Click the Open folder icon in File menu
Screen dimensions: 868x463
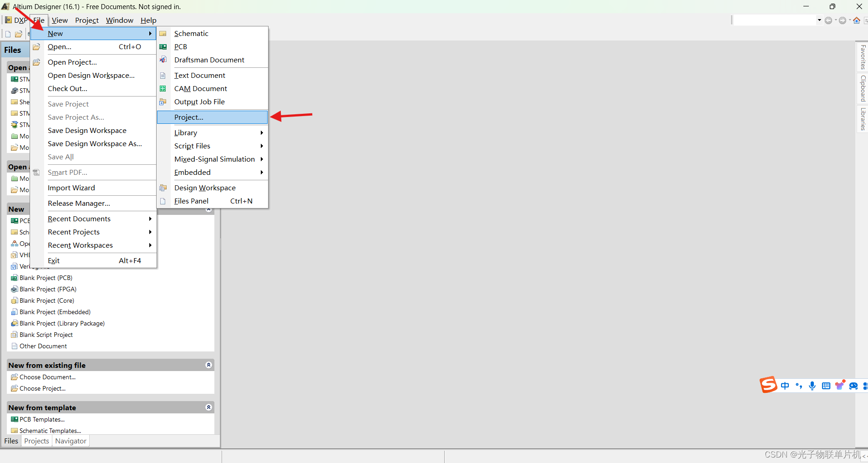(x=36, y=47)
